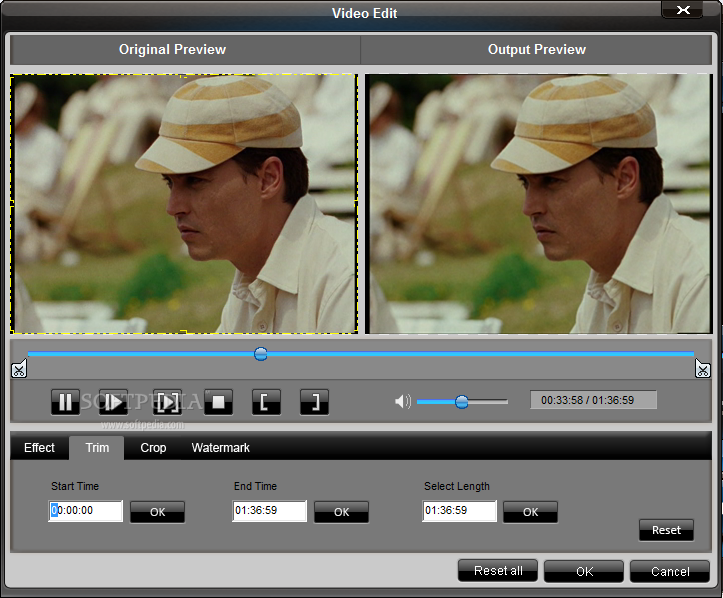Click the Output Preview header label
Image resolution: width=723 pixels, height=598 pixels.
coord(537,49)
